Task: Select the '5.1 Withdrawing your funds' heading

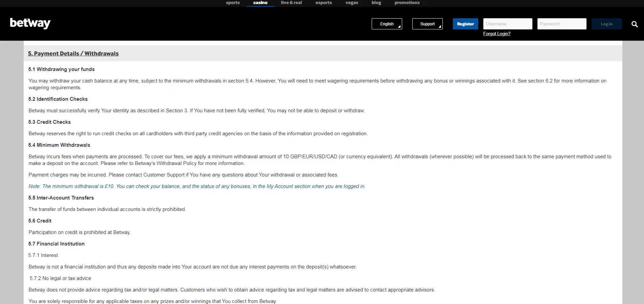Action: click(x=62, y=69)
